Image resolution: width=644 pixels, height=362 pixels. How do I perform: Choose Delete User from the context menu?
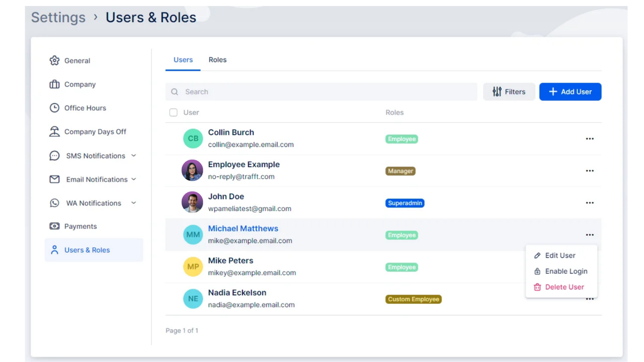pos(564,287)
